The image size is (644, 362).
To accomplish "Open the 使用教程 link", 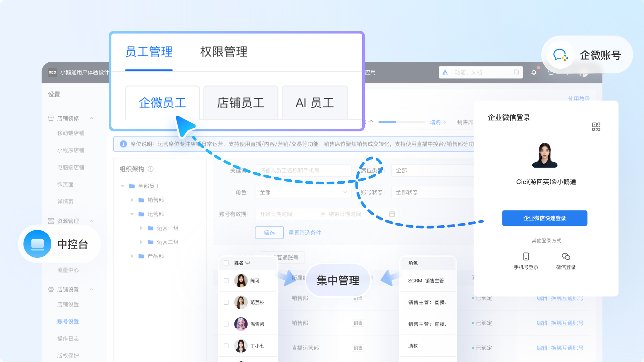I will pyautogui.click(x=579, y=99).
